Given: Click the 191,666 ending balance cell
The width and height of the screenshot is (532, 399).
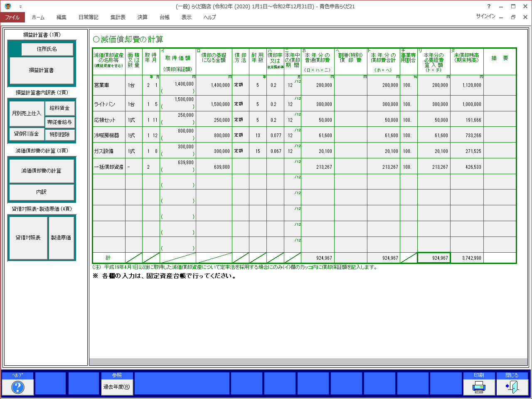Looking at the screenshot, I should pyautogui.click(x=467, y=120).
